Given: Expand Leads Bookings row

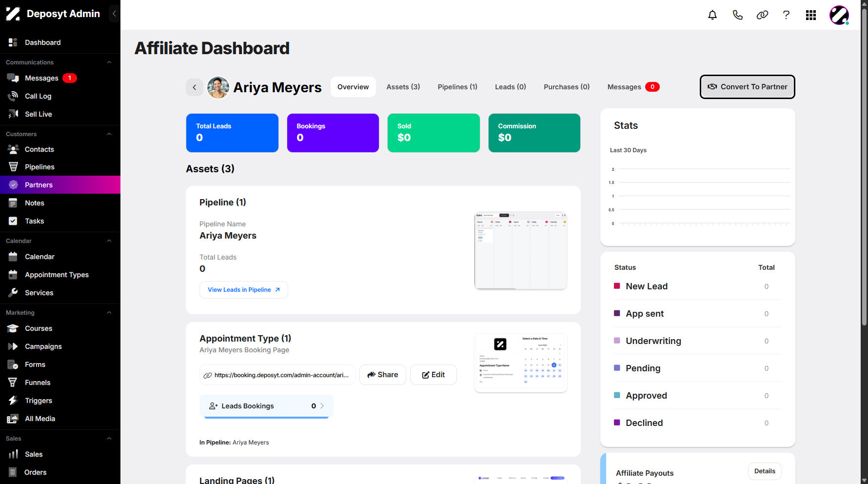Looking at the screenshot, I should pyautogui.click(x=266, y=406).
